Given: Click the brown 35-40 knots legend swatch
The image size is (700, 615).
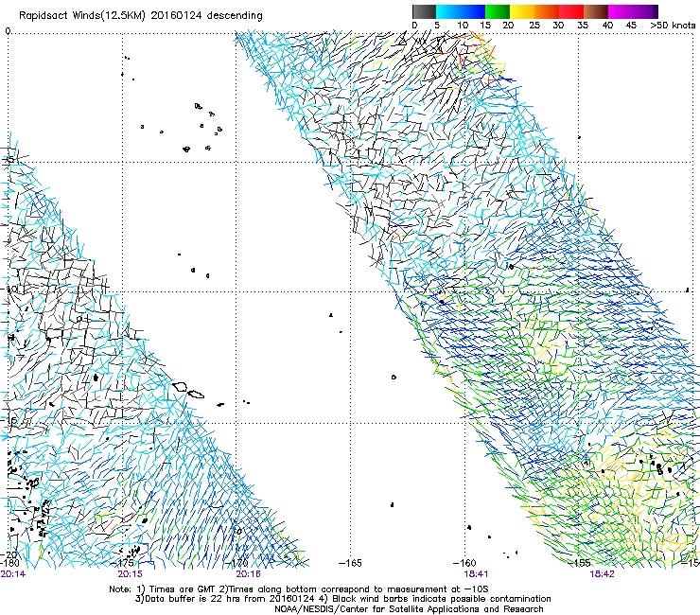Looking at the screenshot, I should click(596, 11).
